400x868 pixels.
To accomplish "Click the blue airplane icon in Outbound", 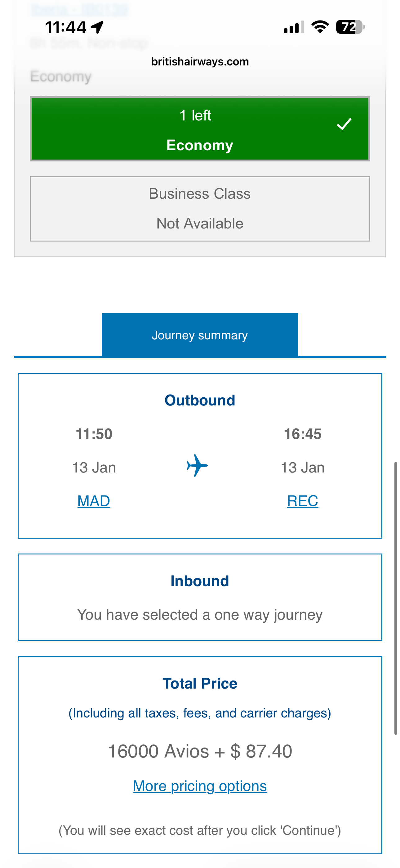I will pyautogui.click(x=197, y=465).
